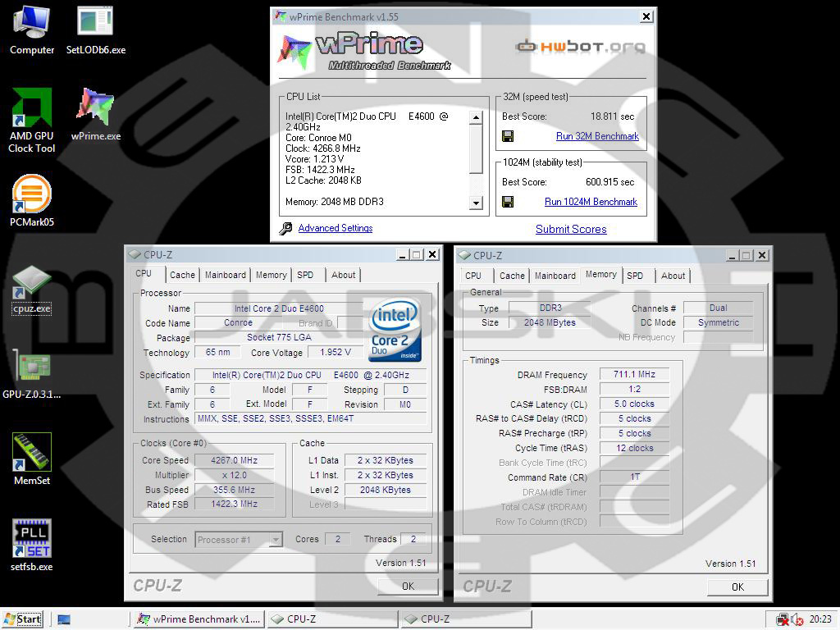This screenshot has height=630, width=840.
Task: Click the FSB:DRAM 1:2 field
Action: click(634, 390)
